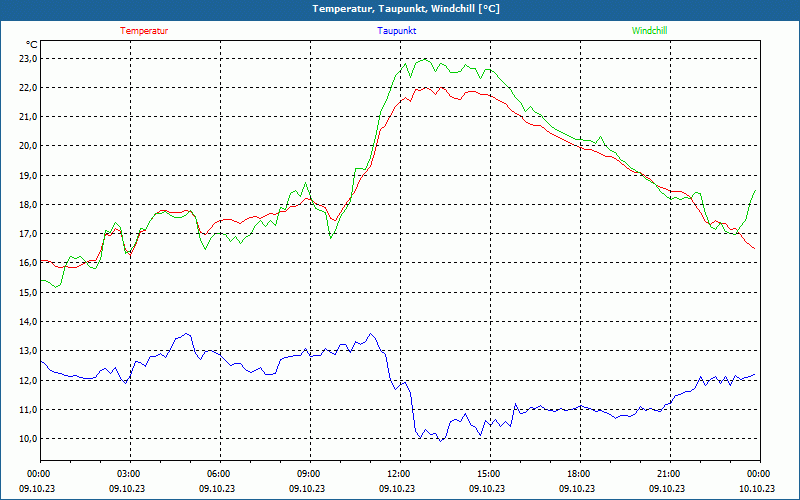
Task: Click the 12,0 y-axis value
Action: (x=29, y=380)
